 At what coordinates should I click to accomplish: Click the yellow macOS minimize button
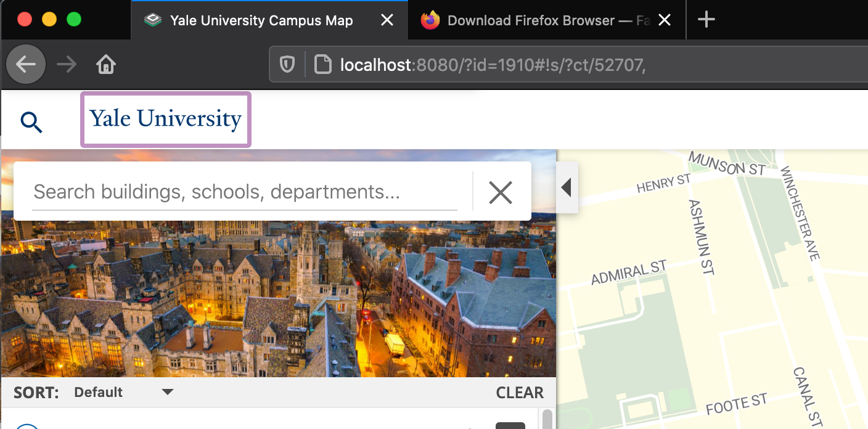coord(49,19)
